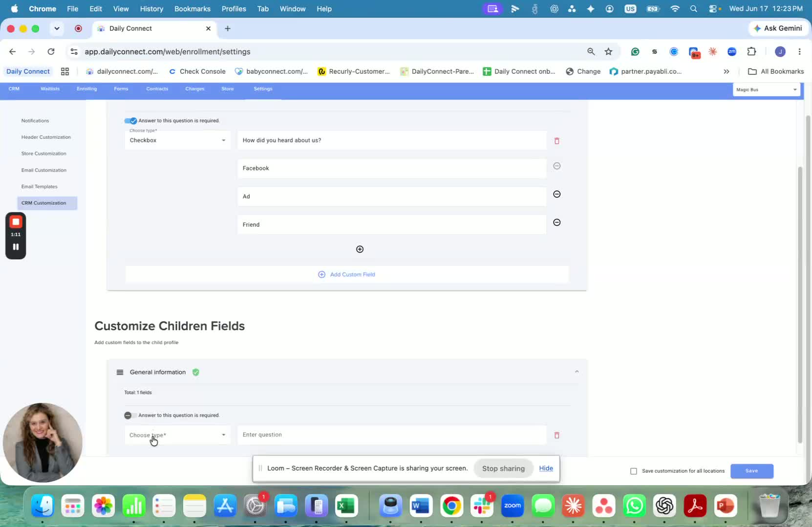Launch Slack from the dock
This screenshot has height=527, width=812.
click(482, 505)
